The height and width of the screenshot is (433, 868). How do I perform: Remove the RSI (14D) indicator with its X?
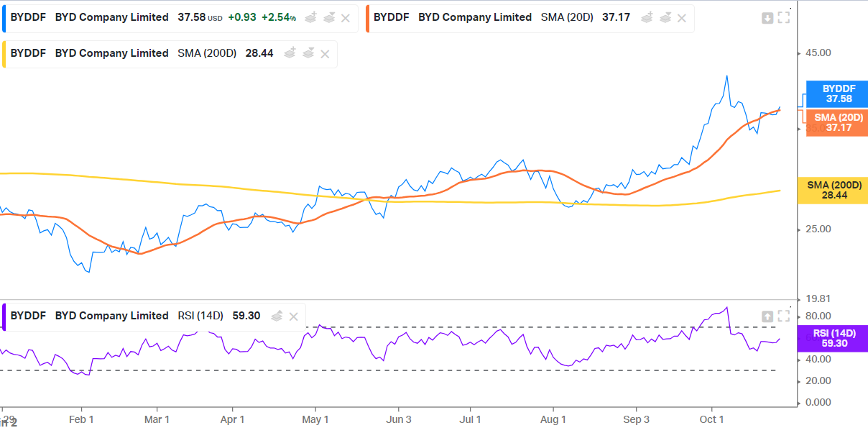point(294,316)
